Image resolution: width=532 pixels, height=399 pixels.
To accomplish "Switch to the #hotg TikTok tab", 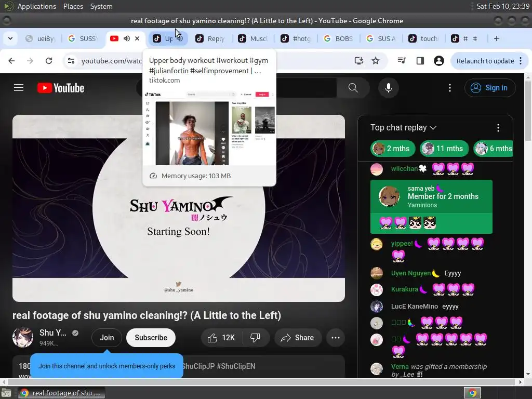I will [296, 38].
